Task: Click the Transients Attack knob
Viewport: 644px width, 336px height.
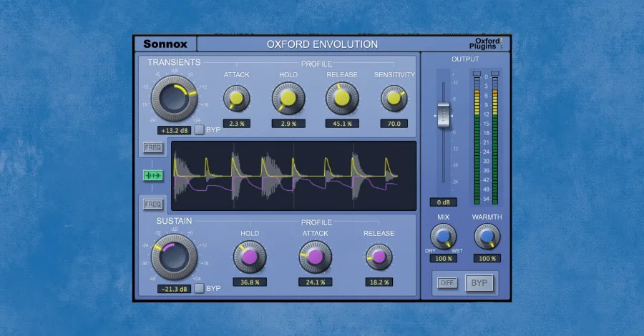Action: click(x=237, y=99)
